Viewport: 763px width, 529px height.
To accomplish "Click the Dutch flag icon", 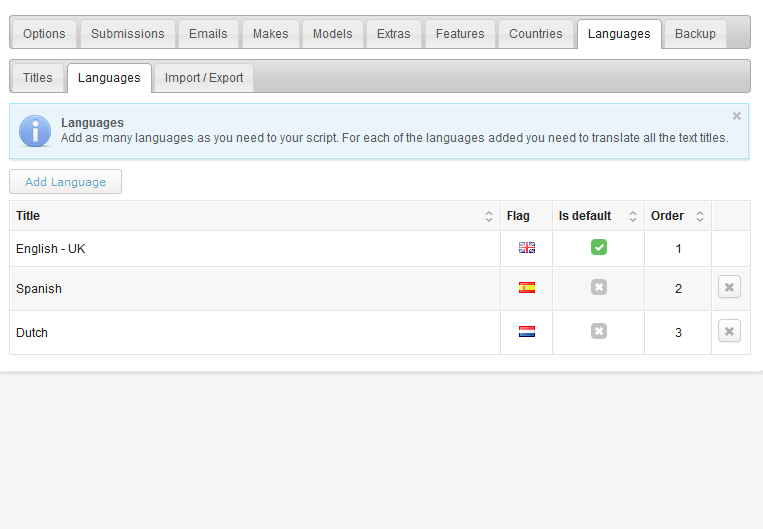I will coord(527,331).
